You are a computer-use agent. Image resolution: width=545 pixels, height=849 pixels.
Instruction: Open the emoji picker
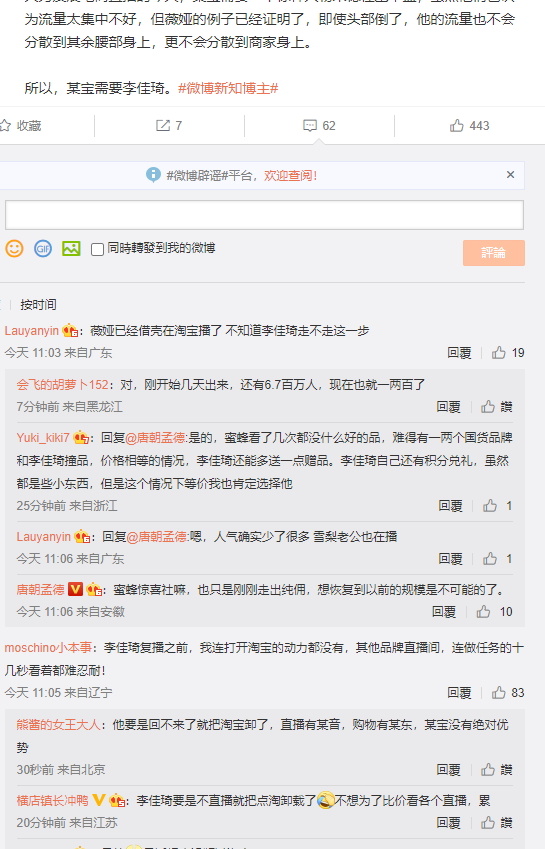[15, 249]
